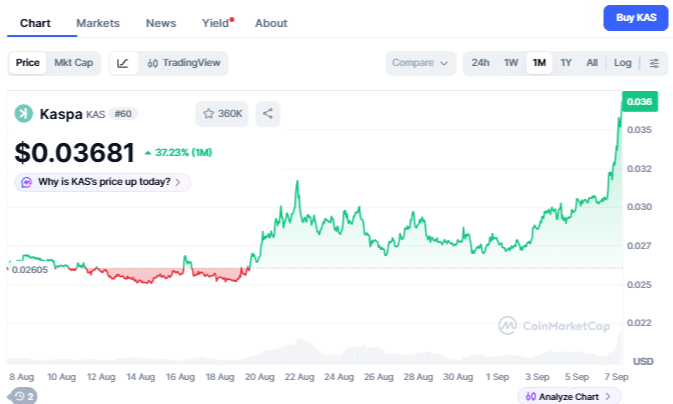Click the 22 Aug date label
This screenshot has height=404, width=673.
tap(299, 377)
